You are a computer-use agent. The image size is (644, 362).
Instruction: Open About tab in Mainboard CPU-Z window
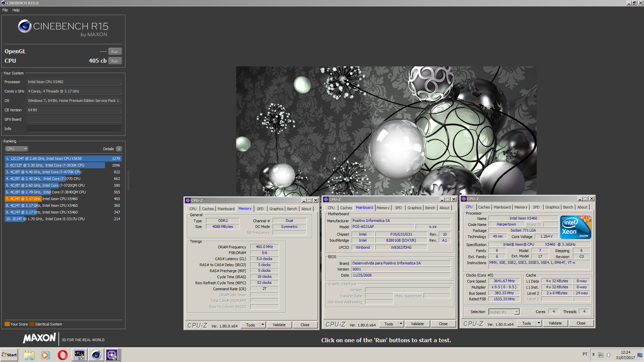click(444, 208)
